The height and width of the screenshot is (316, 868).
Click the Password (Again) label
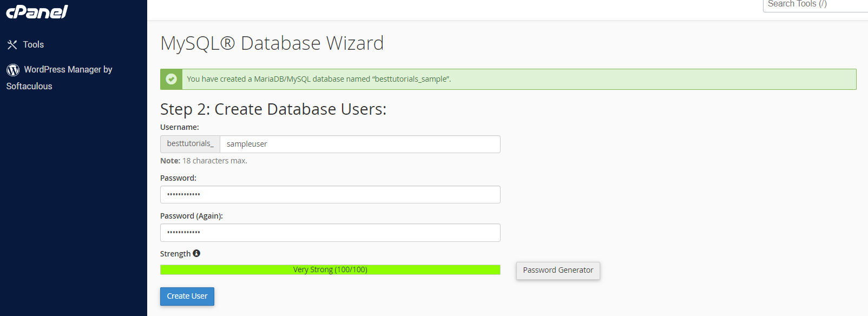click(x=192, y=216)
